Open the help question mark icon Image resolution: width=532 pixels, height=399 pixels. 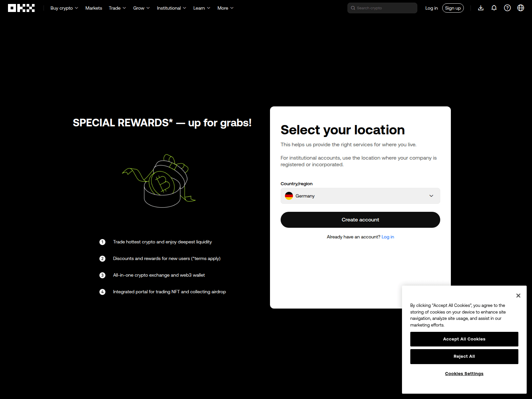[x=507, y=8]
